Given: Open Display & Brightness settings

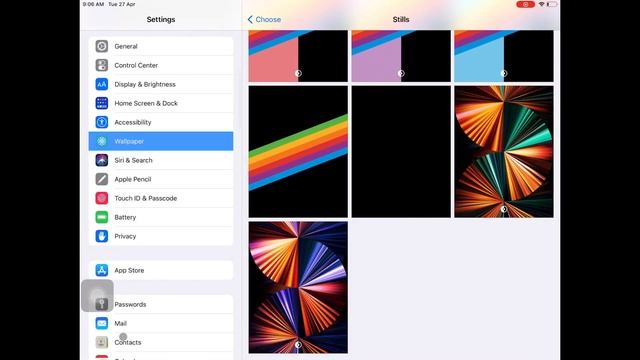Looking at the screenshot, I should [161, 84].
